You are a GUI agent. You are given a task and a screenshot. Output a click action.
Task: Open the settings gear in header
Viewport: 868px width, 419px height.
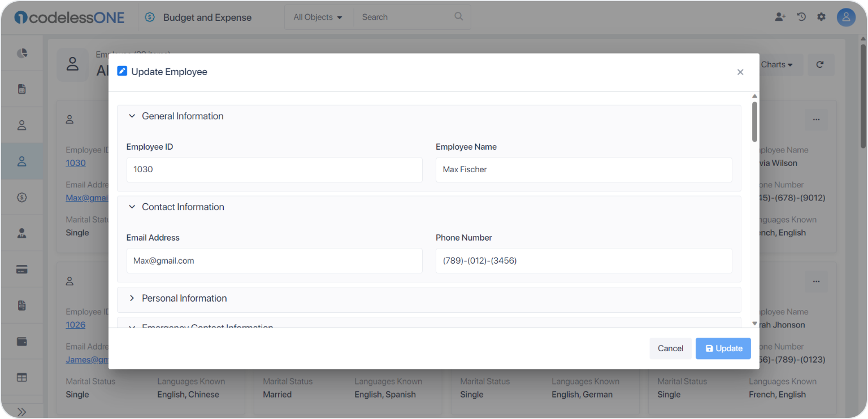(x=821, y=17)
